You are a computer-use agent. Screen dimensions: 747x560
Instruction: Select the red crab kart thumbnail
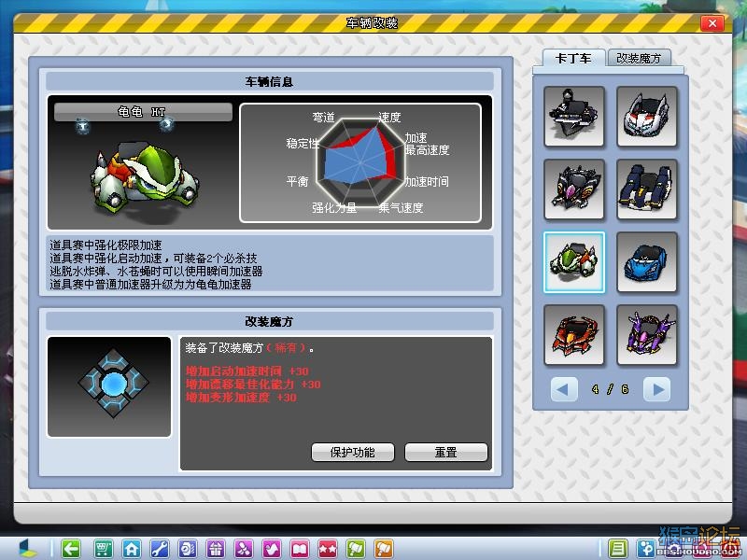click(x=574, y=335)
